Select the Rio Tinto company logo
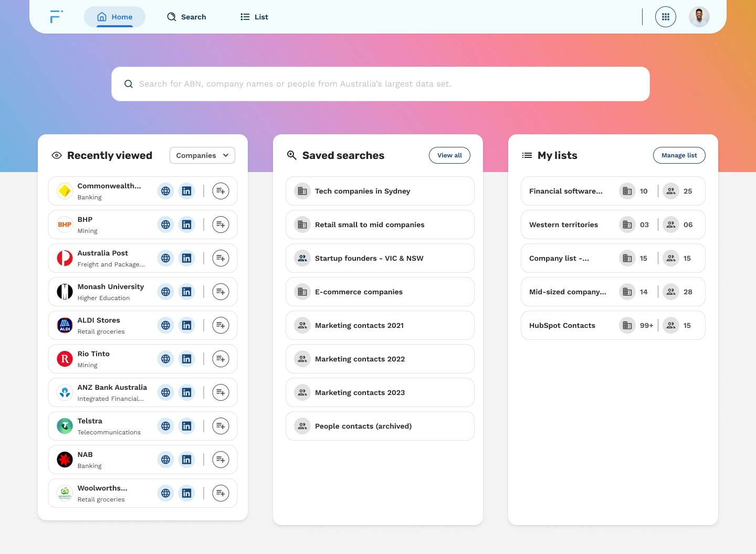 click(65, 359)
